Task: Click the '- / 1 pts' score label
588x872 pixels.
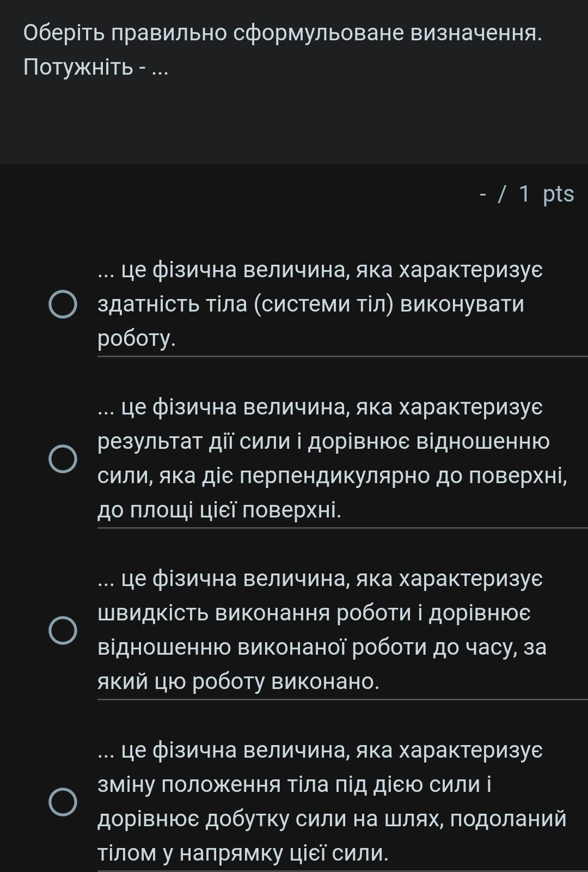Action: 526,193
